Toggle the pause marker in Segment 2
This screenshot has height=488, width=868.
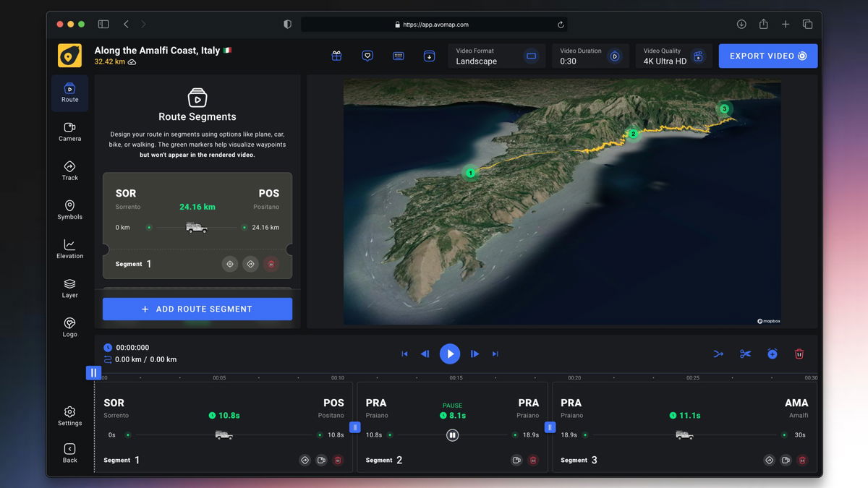tap(452, 435)
